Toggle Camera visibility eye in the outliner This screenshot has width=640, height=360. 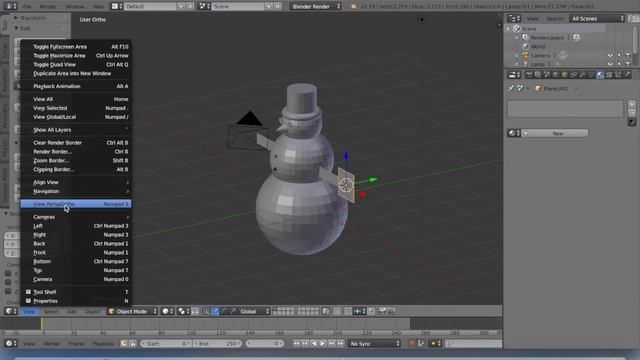click(610, 55)
